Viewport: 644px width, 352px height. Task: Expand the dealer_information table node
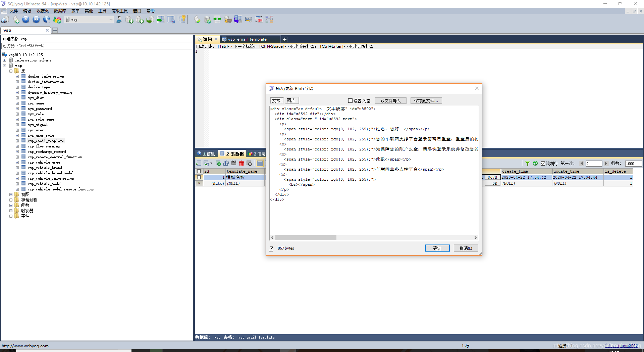click(17, 77)
